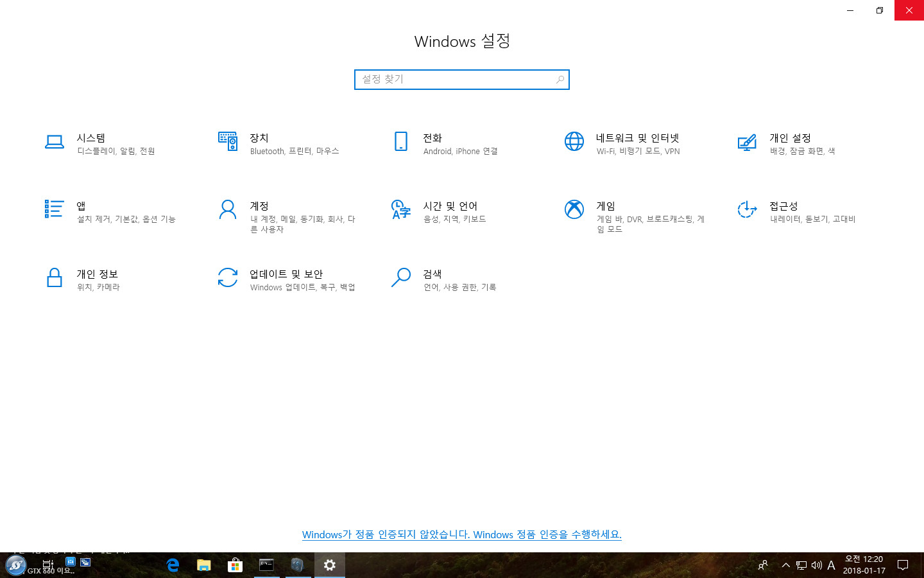The width and height of the screenshot is (924, 578).
Task: Open the 계정 accounts settings
Action: [x=287, y=216]
